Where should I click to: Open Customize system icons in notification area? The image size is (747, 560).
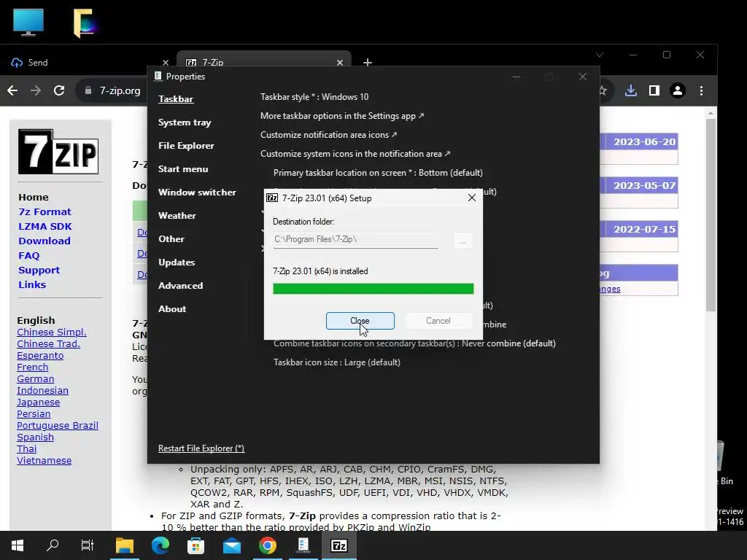point(355,154)
